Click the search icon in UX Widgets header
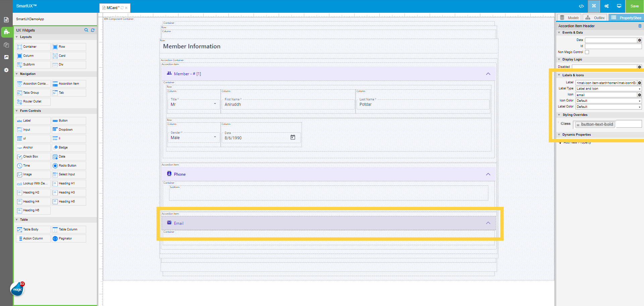This screenshot has height=306, width=644. point(86,30)
